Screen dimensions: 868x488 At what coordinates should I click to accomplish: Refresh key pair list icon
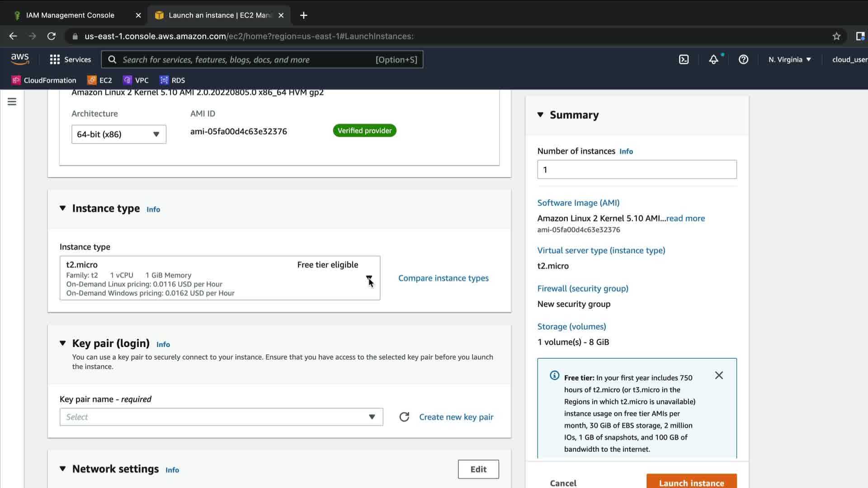click(404, 417)
